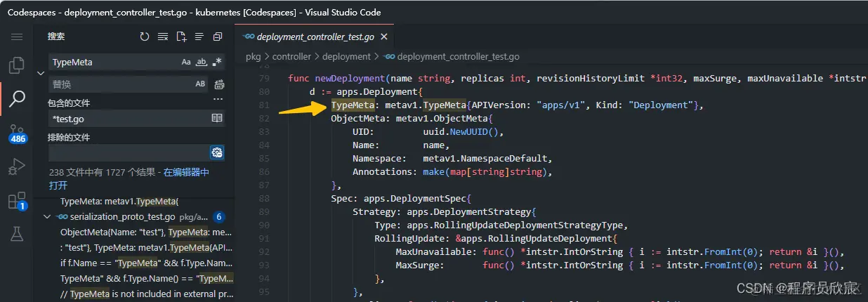Clear search results icon
The height and width of the screenshot is (302, 868).
(x=163, y=37)
